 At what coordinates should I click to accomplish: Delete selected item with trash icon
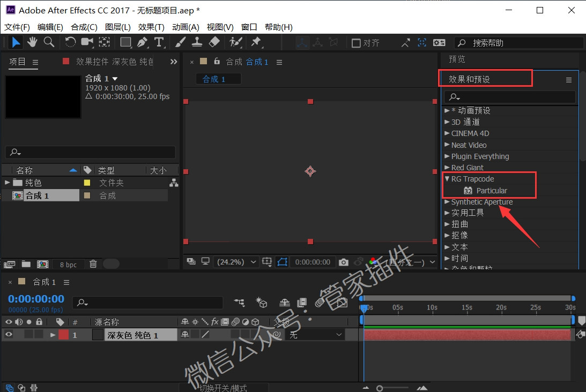point(93,264)
